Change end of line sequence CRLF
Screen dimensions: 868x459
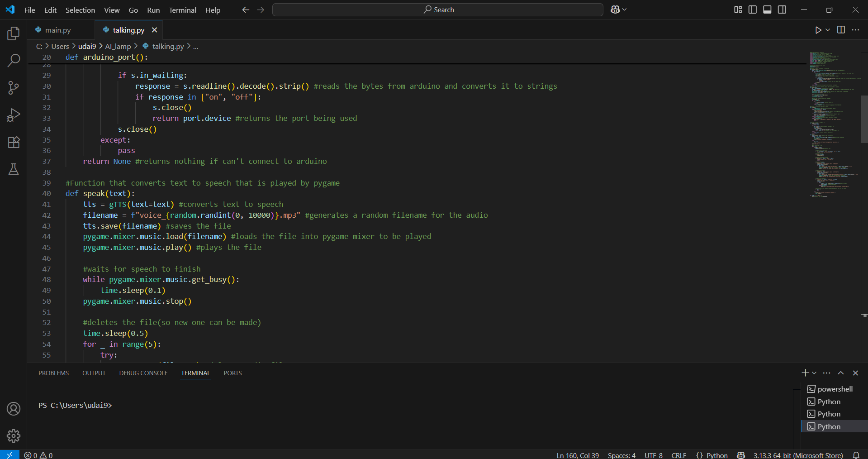point(678,455)
